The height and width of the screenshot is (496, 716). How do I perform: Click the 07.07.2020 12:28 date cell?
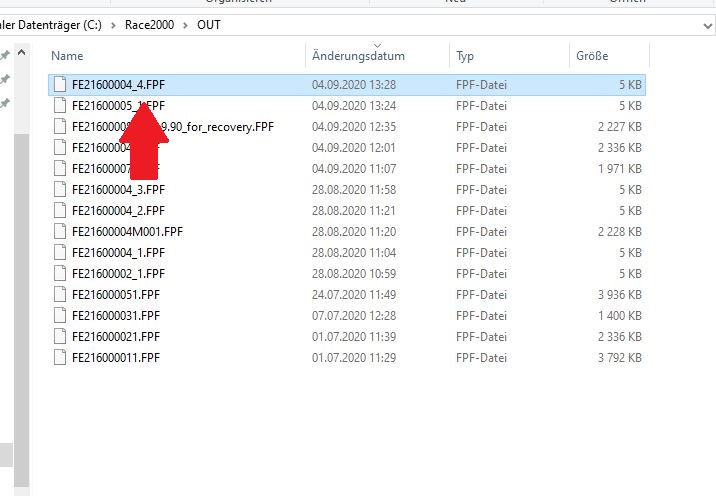[x=353, y=316]
